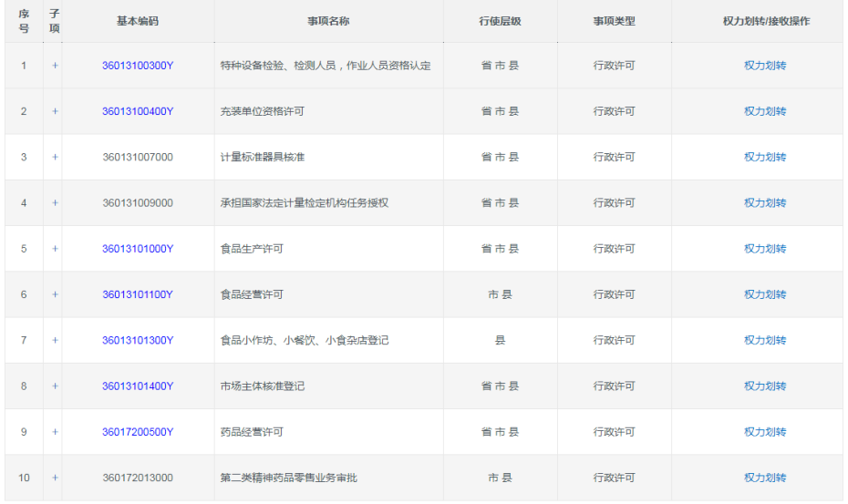Click the 基本编码 column header
This screenshot has width=848, height=504.
click(x=138, y=21)
